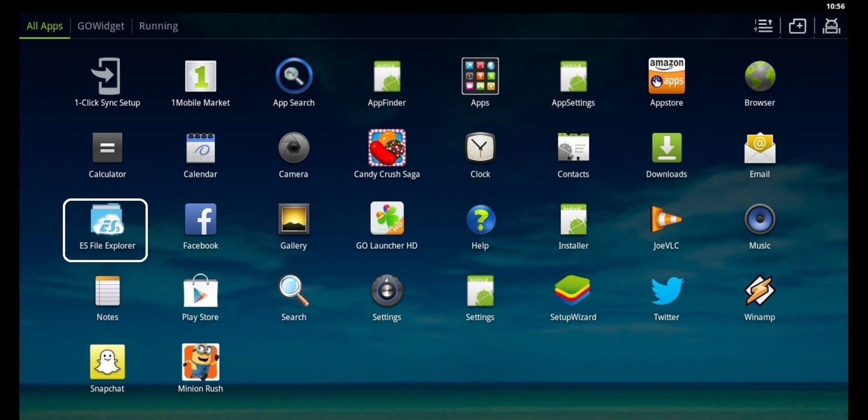Select the All Apps tab
The image size is (868, 420).
(x=45, y=26)
